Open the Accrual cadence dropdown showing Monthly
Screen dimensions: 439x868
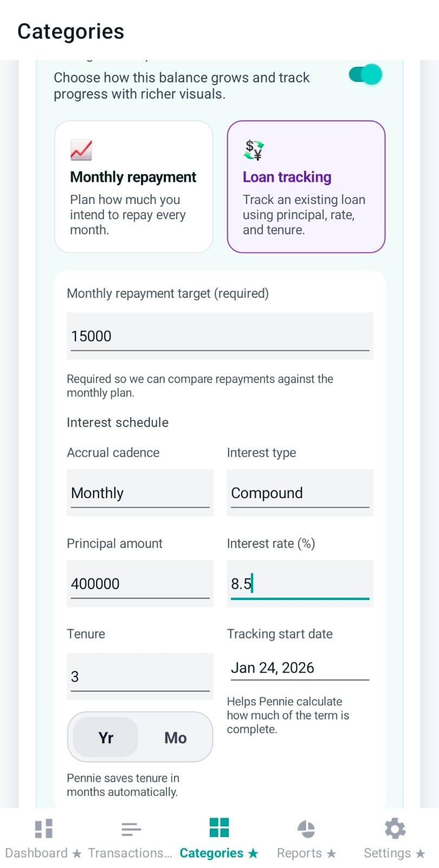(x=140, y=493)
